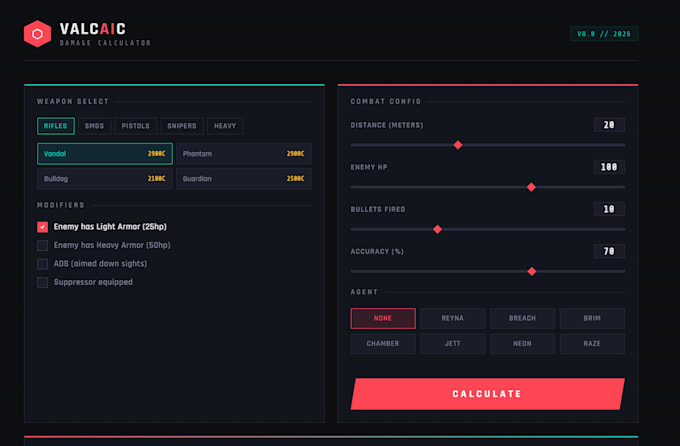This screenshot has height=446, width=680.
Task: Click the Agent section heading
Action: [x=364, y=292]
